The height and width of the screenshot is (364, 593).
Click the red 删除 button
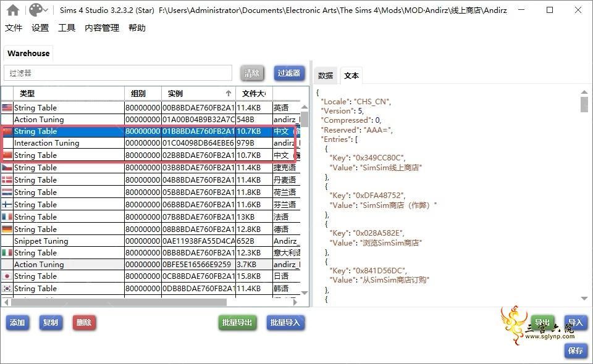pos(84,323)
